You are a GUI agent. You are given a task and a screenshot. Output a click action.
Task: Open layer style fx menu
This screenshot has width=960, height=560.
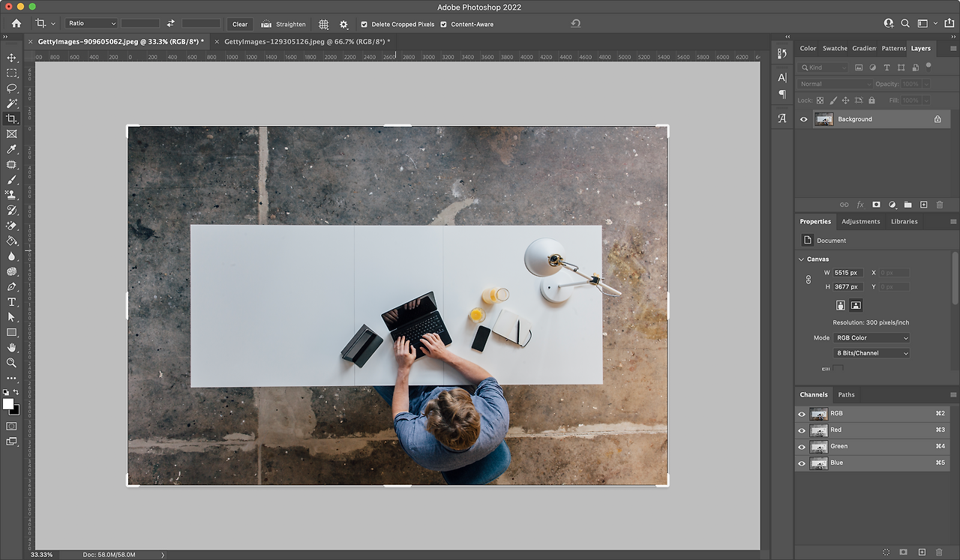860,205
